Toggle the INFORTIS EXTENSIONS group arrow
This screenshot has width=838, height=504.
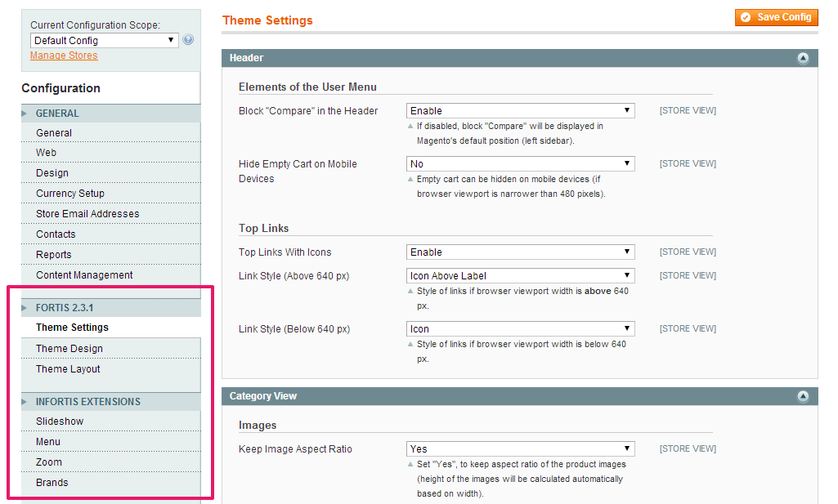coord(25,402)
